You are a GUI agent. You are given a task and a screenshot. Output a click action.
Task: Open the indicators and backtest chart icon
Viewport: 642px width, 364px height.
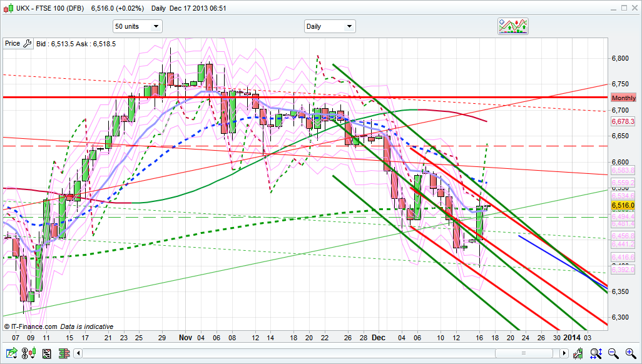click(512, 26)
